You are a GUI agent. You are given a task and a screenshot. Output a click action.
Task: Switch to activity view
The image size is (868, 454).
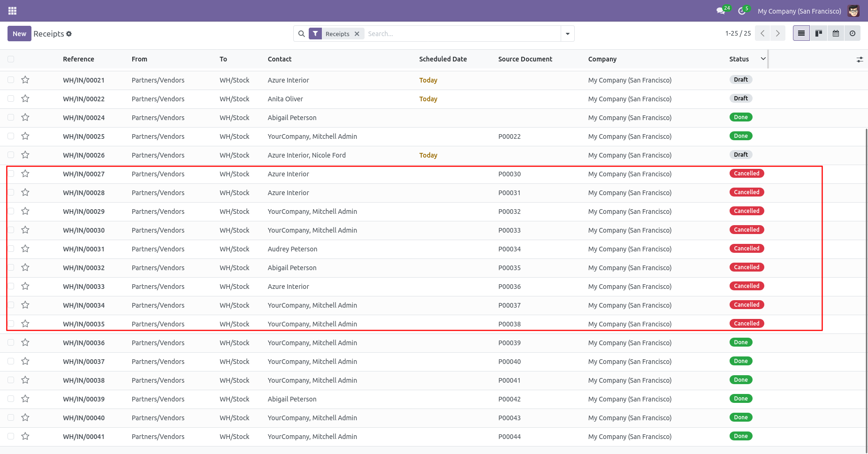tap(853, 33)
